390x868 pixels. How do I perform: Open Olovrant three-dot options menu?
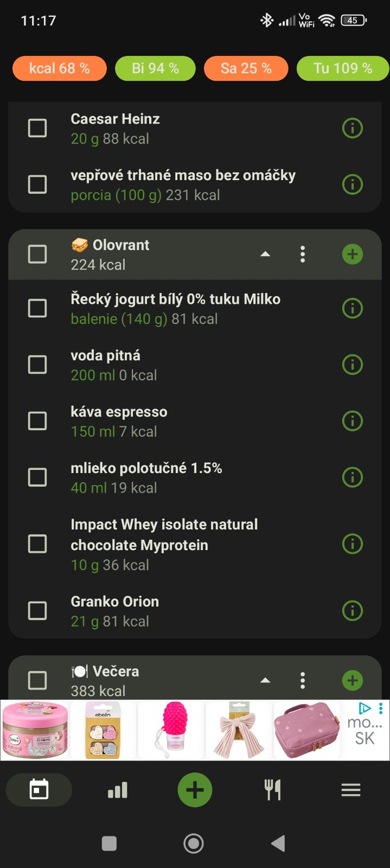(303, 254)
